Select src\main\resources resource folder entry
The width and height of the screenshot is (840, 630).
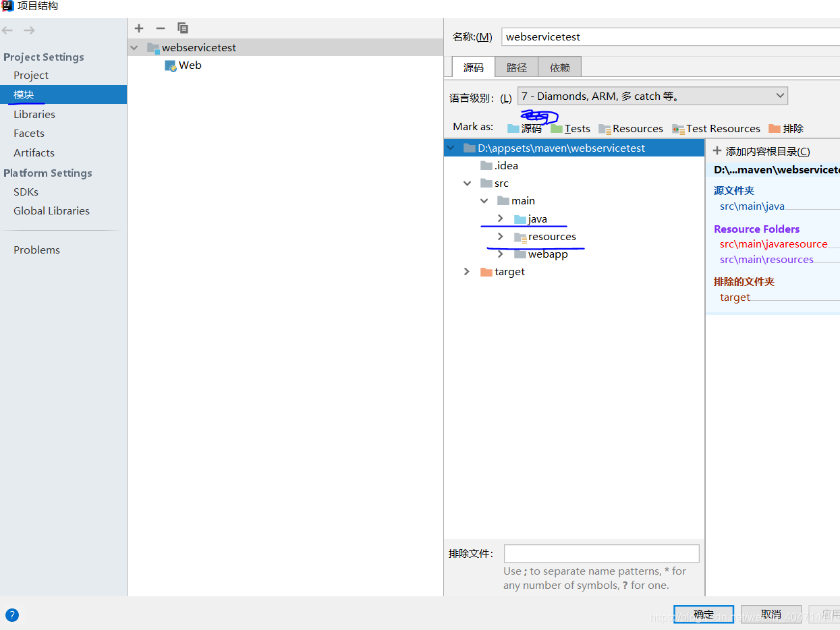click(x=766, y=260)
